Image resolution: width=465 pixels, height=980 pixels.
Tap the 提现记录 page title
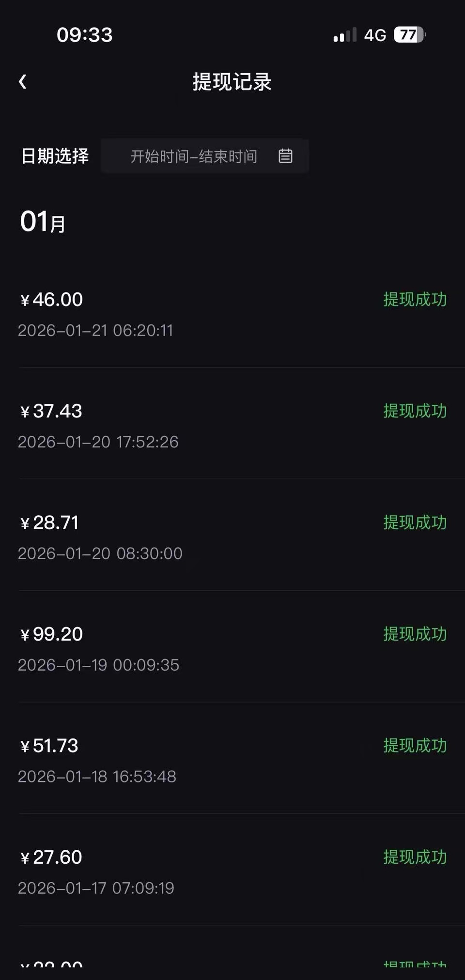(232, 81)
